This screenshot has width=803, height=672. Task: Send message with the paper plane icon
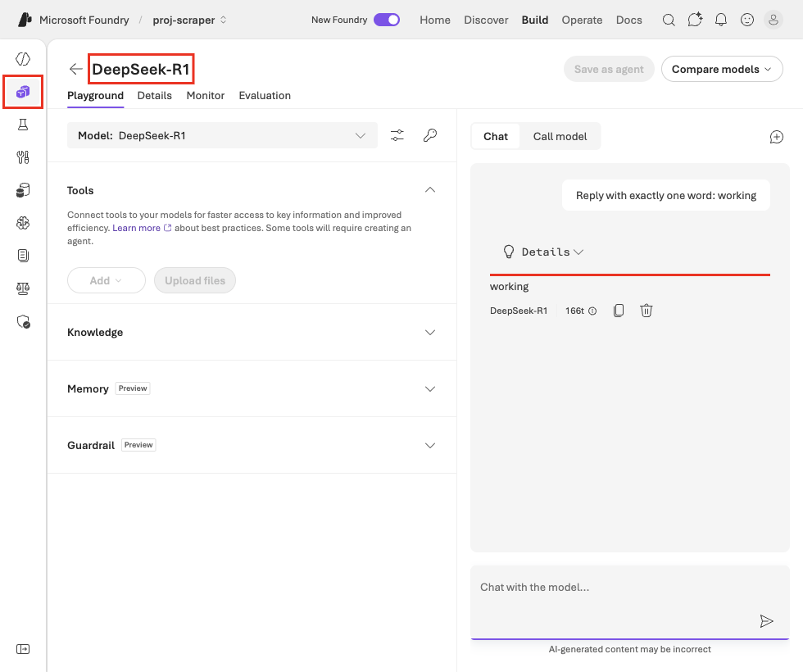[767, 621]
